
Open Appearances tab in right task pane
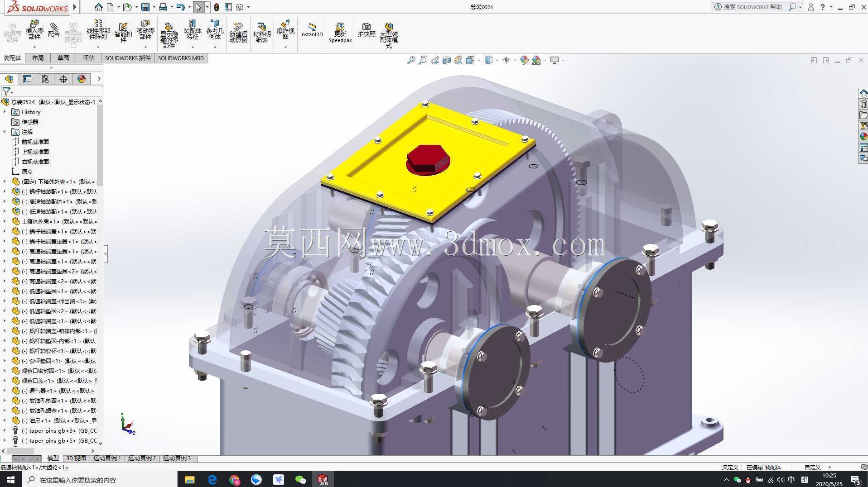point(863,136)
